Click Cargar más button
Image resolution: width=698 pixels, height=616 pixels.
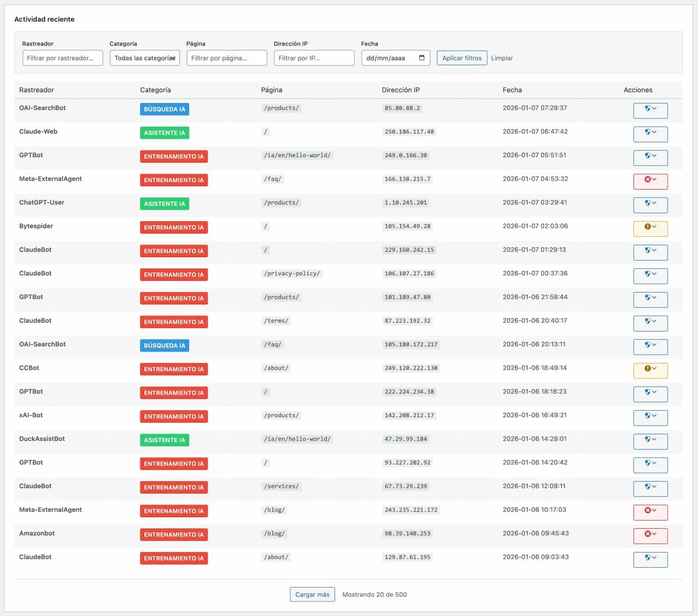point(312,594)
